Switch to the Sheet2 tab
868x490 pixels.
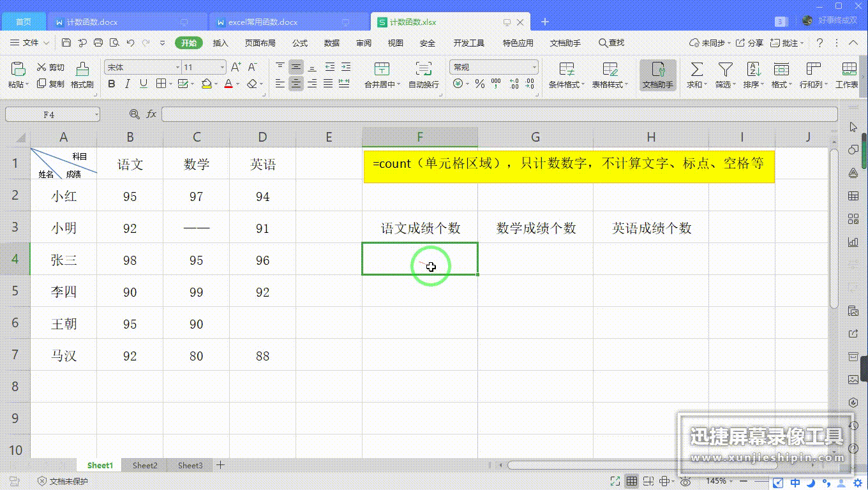[145, 465]
